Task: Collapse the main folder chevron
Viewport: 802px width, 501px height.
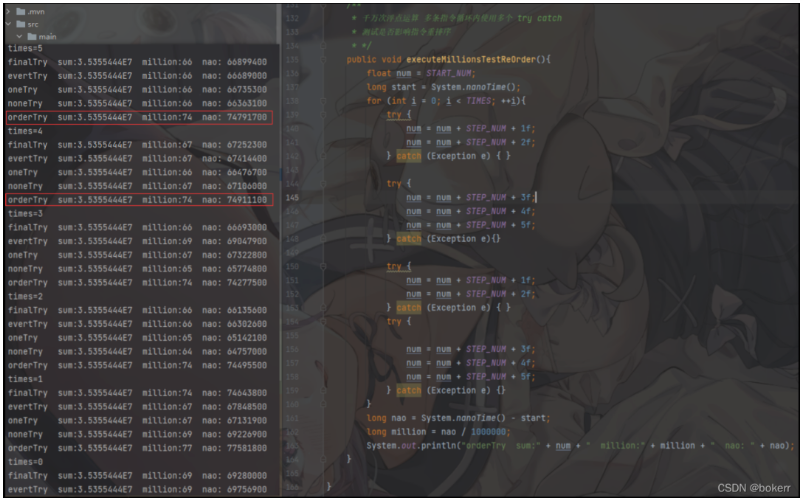Action: click(x=19, y=36)
